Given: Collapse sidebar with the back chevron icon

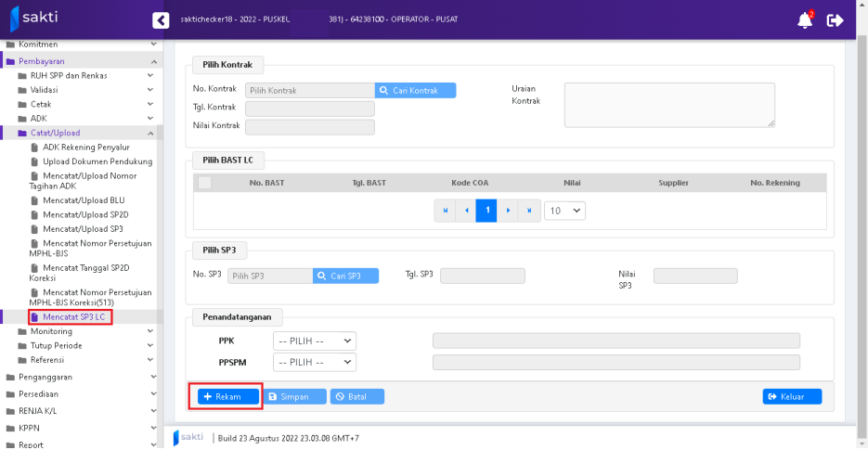Looking at the screenshot, I should point(161,19).
